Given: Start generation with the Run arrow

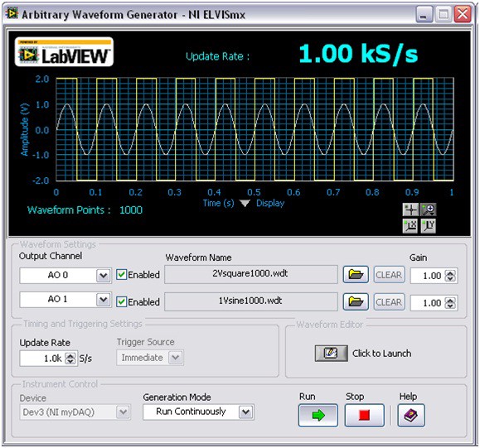Looking at the screenshot, I should point(318,415).
